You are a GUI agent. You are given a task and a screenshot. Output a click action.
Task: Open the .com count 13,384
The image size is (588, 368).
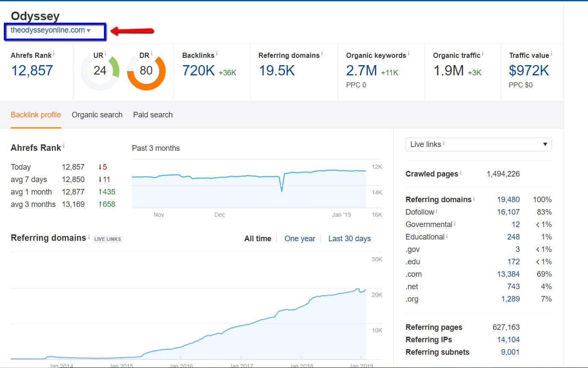pyautogui.click(x=508, y=274)
